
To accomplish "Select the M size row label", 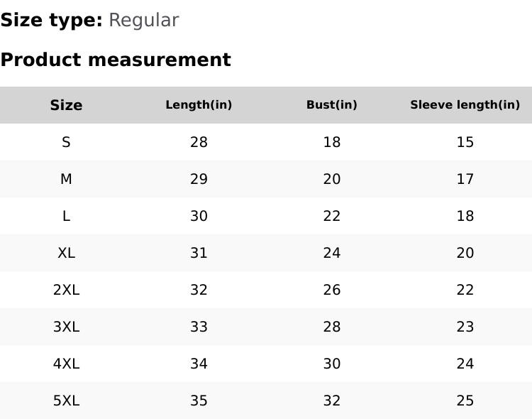I will pyautogui.click(x=66, y=179).
